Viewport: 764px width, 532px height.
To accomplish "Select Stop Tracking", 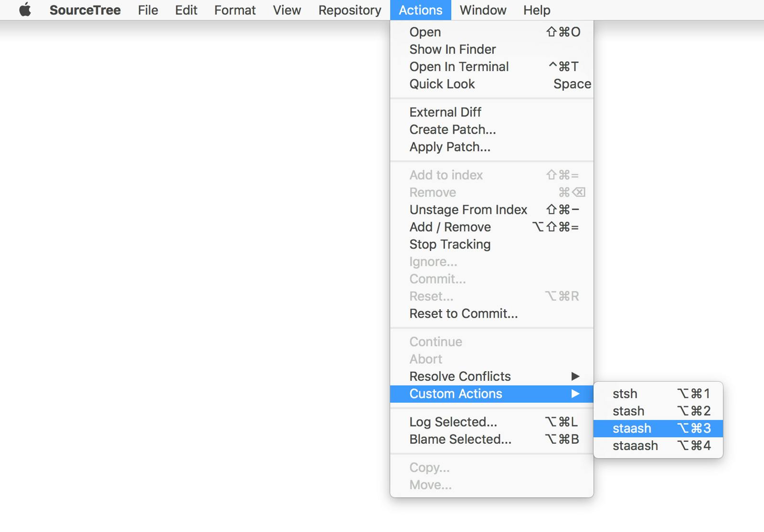I will coord(450,244).
